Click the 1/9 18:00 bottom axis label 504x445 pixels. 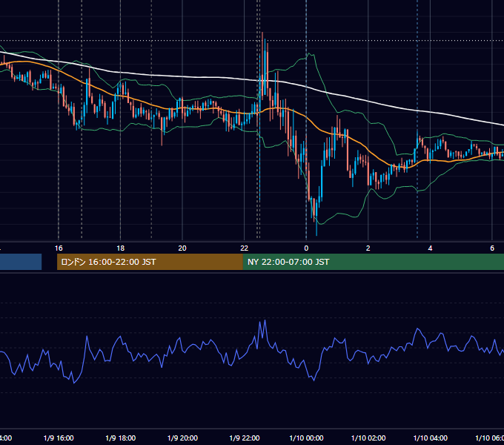(x=121, y=438)
